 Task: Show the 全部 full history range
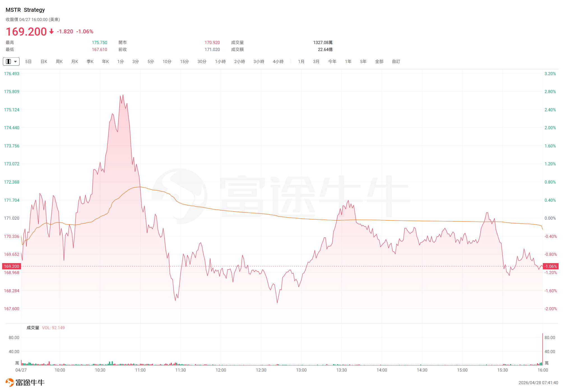(x=379, y=61)
